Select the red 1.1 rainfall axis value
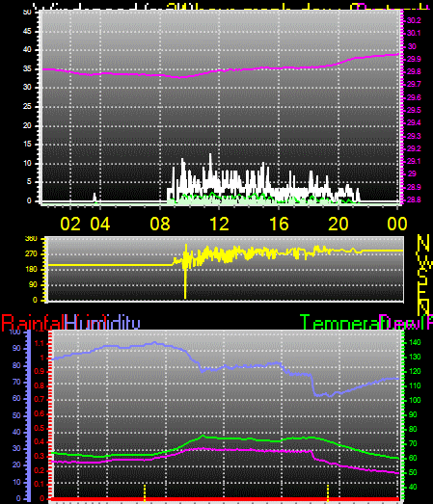Screen dimensions: 433x504 pos(39,344)
